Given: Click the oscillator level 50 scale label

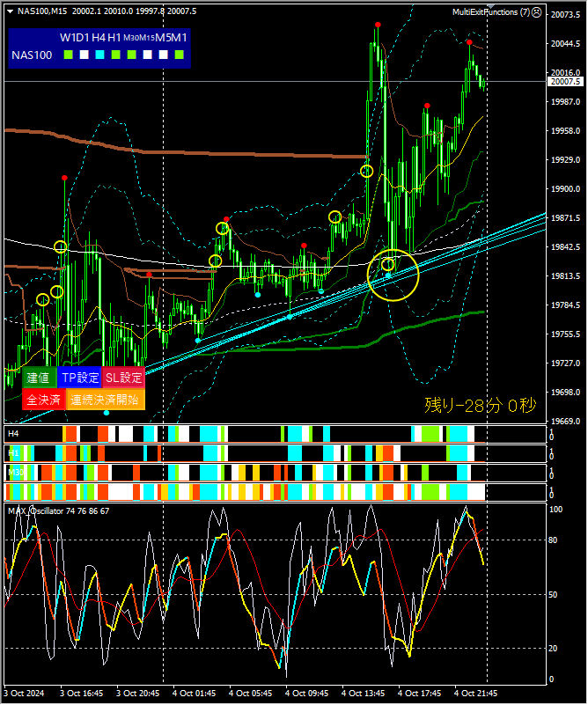Looking at the screenshot, I should 553,595.
